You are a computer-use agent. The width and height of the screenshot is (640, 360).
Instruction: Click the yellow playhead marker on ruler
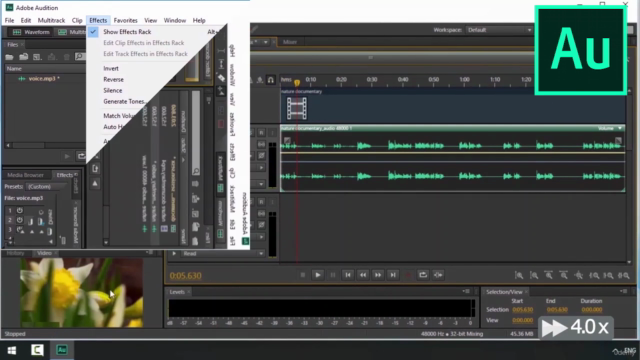point(297,83)
